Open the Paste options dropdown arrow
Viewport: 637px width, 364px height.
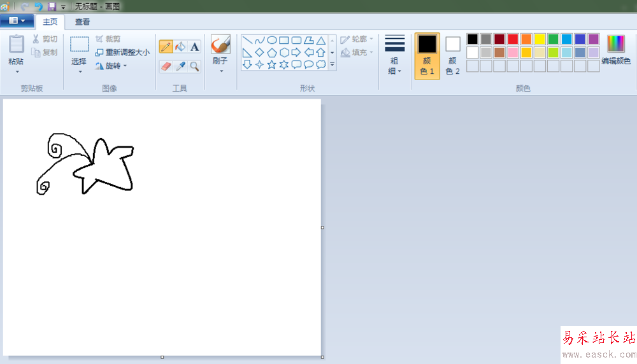(x=17, y=72)
